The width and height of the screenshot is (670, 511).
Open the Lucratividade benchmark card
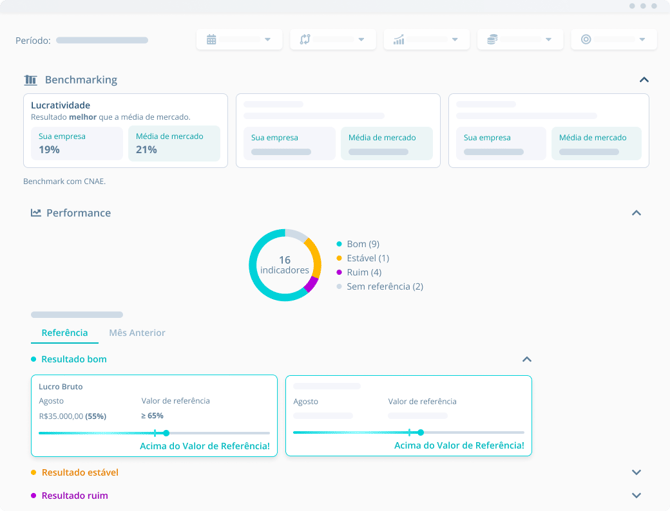[125, 130]
